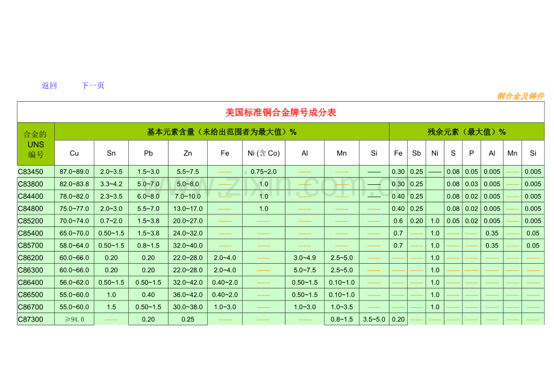The height and width of the screenshot is (392, 554).
Task: Select the 13.0~17.0 Zn value cell
Action: pos(187,208)
